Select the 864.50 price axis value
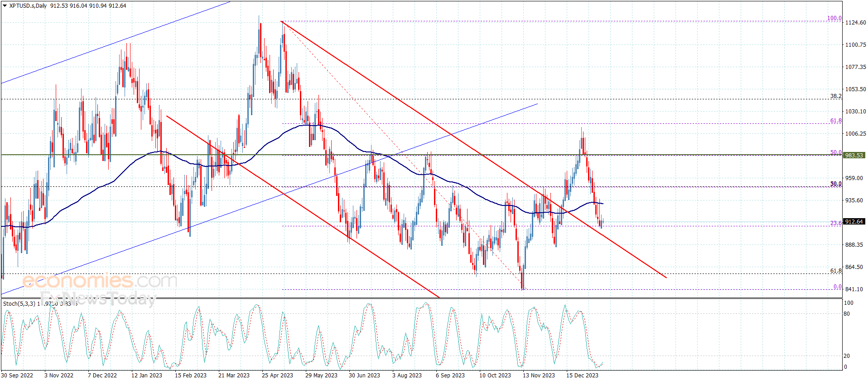 (x=854, y=267)
